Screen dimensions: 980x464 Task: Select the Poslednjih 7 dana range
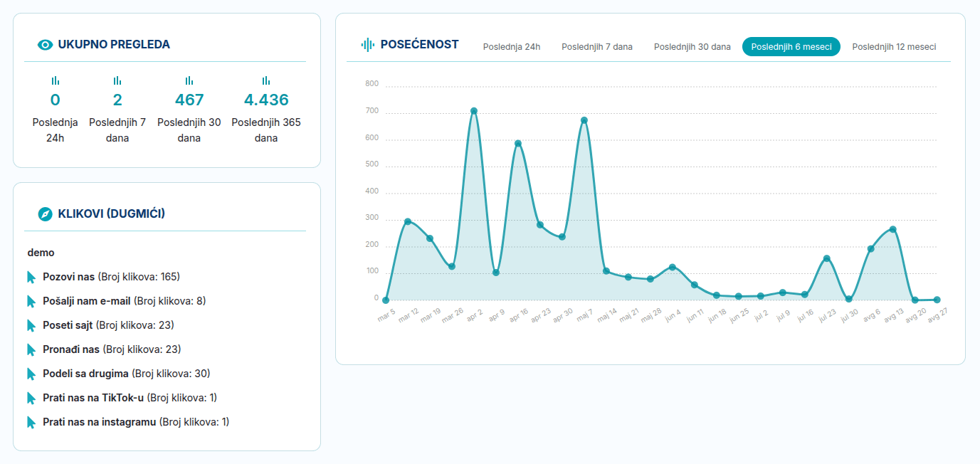coord(597,47)
